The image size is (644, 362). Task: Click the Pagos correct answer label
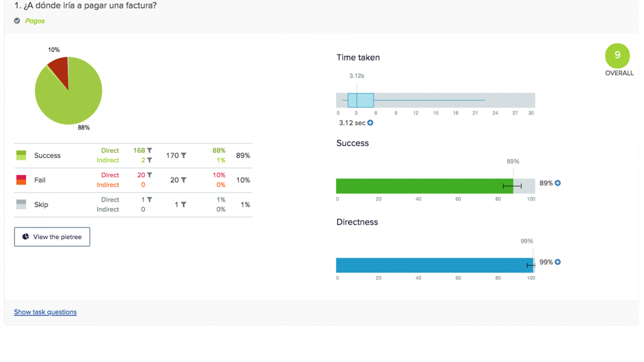pyautogui.click(x=35, y=21)
